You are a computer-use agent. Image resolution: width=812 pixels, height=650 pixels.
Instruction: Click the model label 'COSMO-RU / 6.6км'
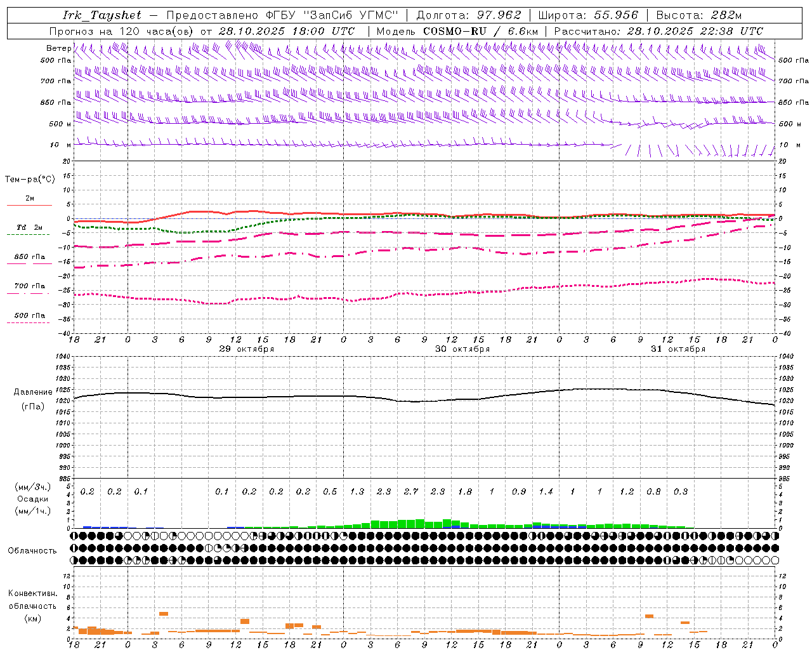480,31
